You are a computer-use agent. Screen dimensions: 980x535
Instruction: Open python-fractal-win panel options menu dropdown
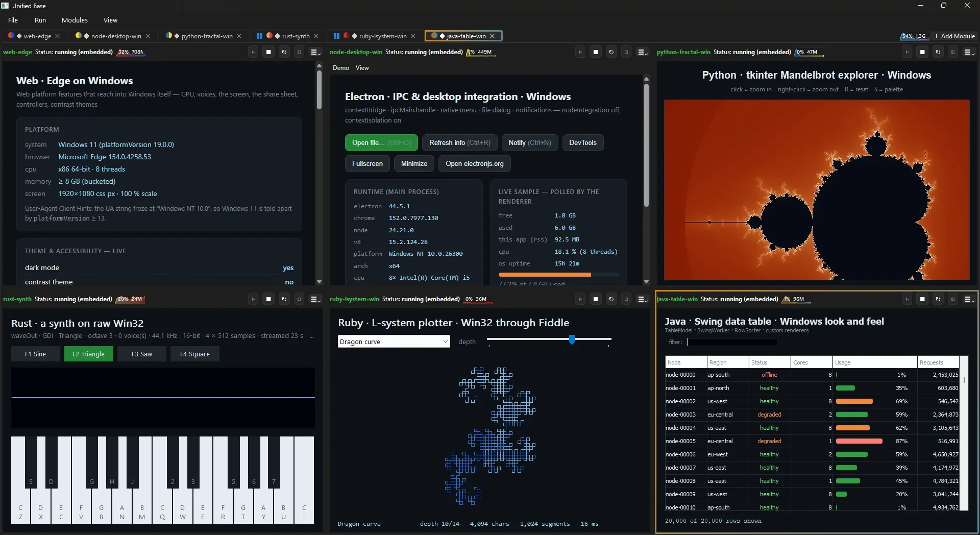(x=969, y=52)
